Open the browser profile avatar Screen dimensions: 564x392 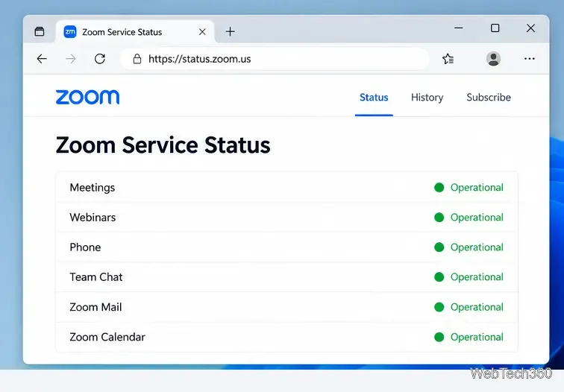(x=493, y=59)
